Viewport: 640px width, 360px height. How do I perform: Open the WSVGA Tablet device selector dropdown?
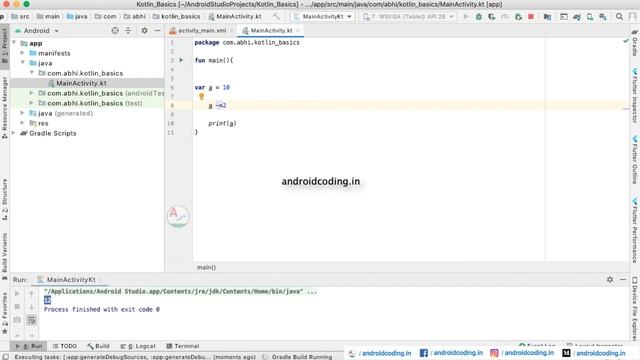pos(408,17)
